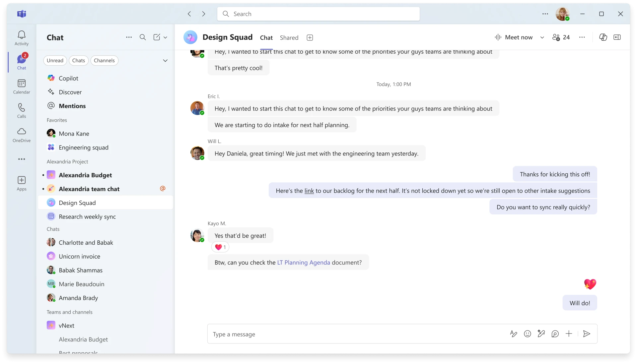This screenshot has width=637, height=364.
Task: Toggle the Unread filter button
Action: [55, 60]
